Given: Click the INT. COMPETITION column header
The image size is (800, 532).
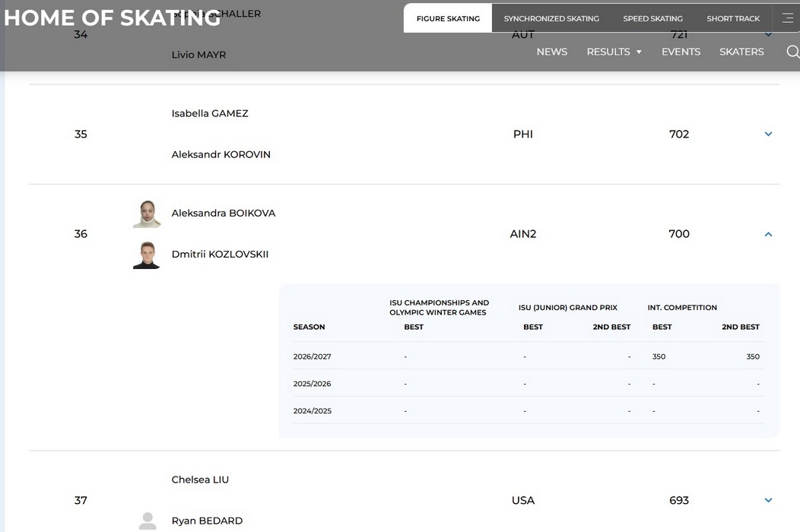Looking at the screenshot, I should 682,308.
